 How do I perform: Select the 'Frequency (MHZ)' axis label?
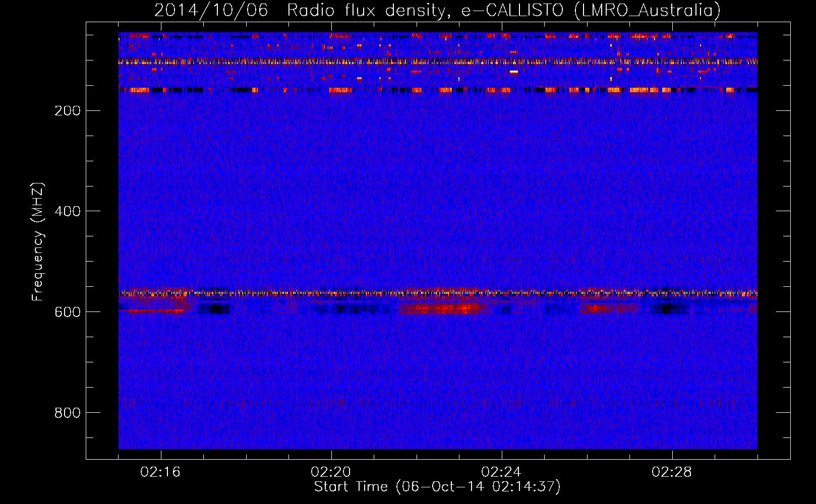(x=38, y=241)
